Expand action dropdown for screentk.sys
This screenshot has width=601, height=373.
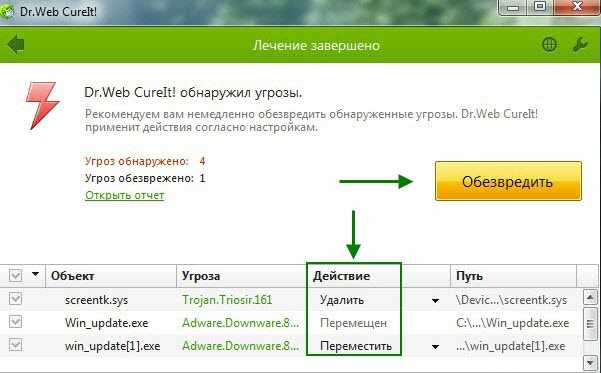coord(435,301)
